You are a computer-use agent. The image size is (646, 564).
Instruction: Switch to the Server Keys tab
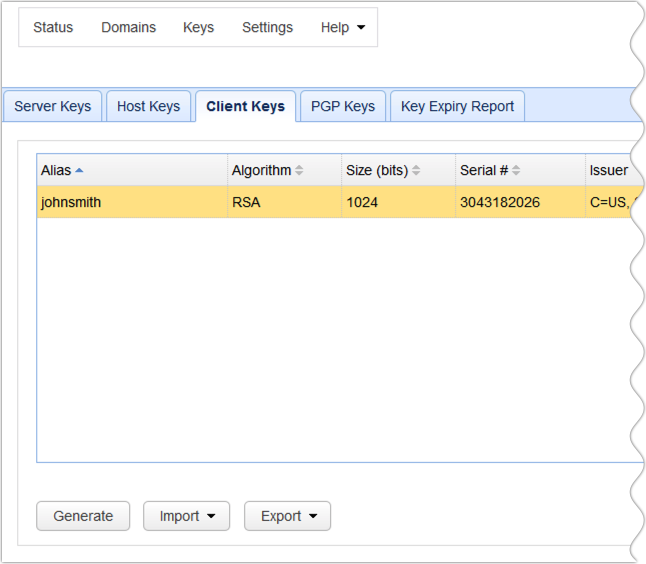(x=52, y=106)
